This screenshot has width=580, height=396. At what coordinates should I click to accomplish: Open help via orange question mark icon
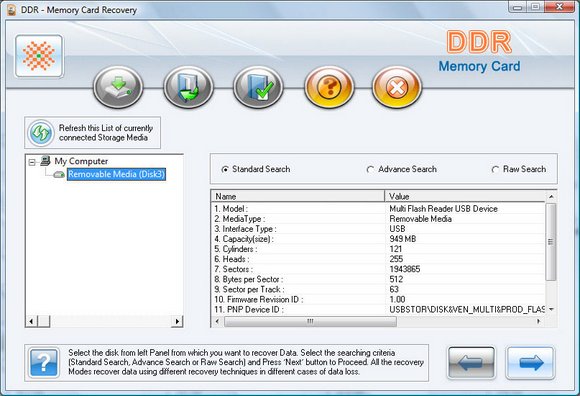[329, 87]
